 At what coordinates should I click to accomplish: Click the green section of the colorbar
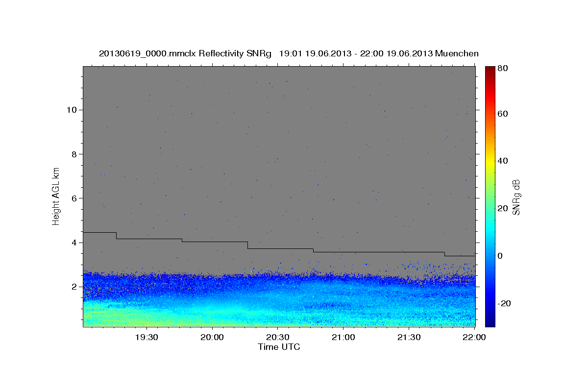(490, 196)
